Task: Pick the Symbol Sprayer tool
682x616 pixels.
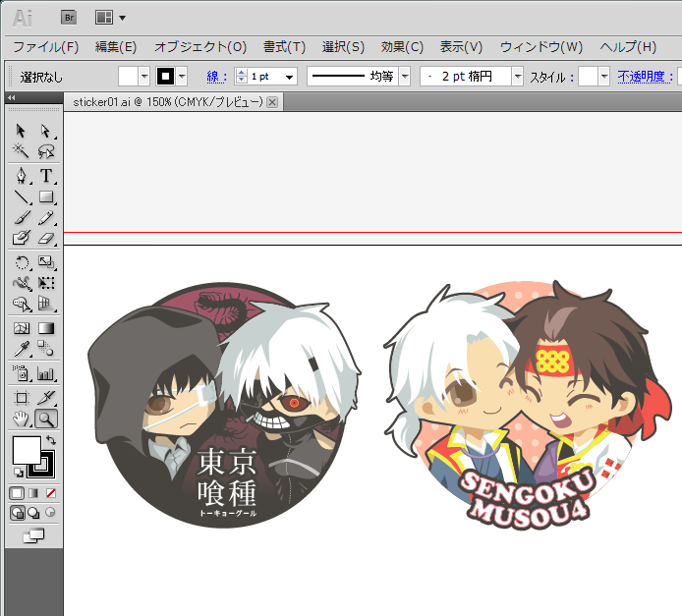Action: pyautogui.click(x=22, y=373)
